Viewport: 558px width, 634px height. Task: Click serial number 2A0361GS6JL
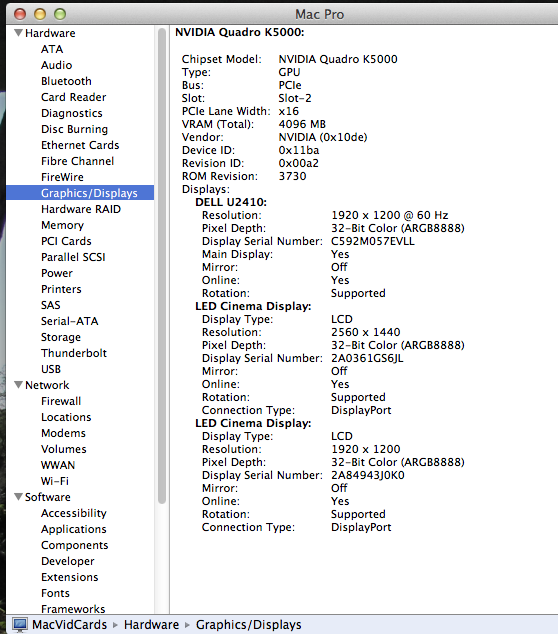click(x=367, y=358)
